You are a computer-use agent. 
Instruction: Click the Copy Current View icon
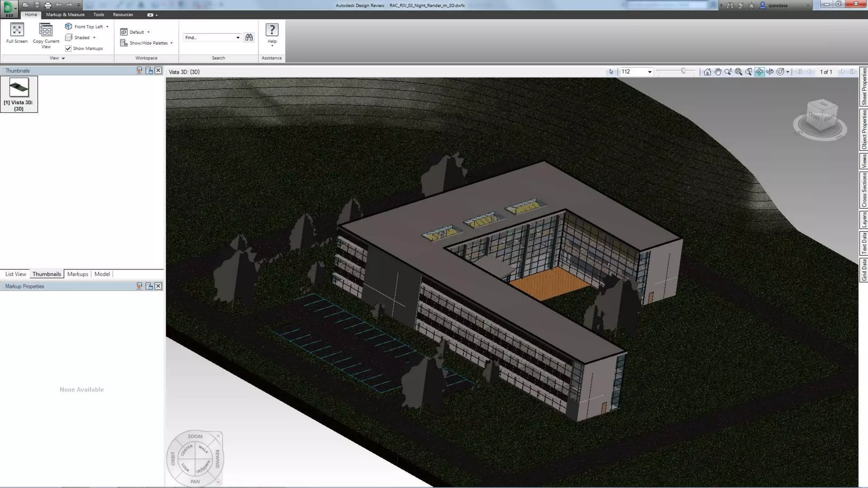[x=46, y=30]
